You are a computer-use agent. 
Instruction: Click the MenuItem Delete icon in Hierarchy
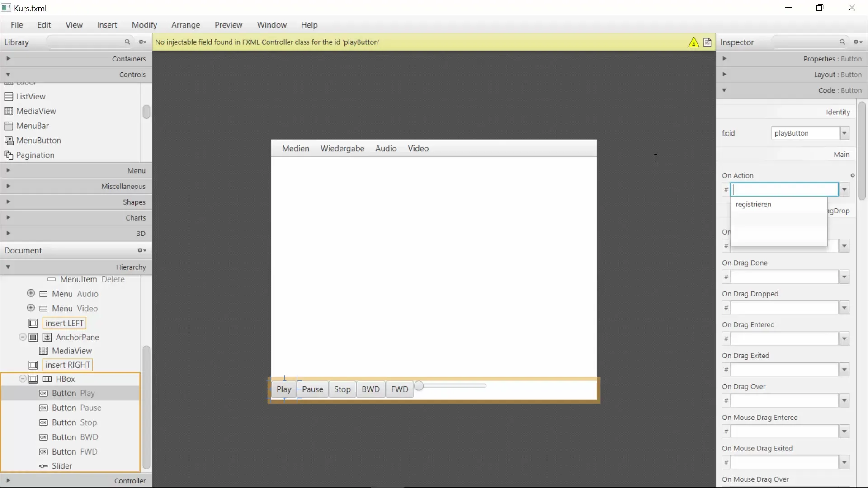52,280
